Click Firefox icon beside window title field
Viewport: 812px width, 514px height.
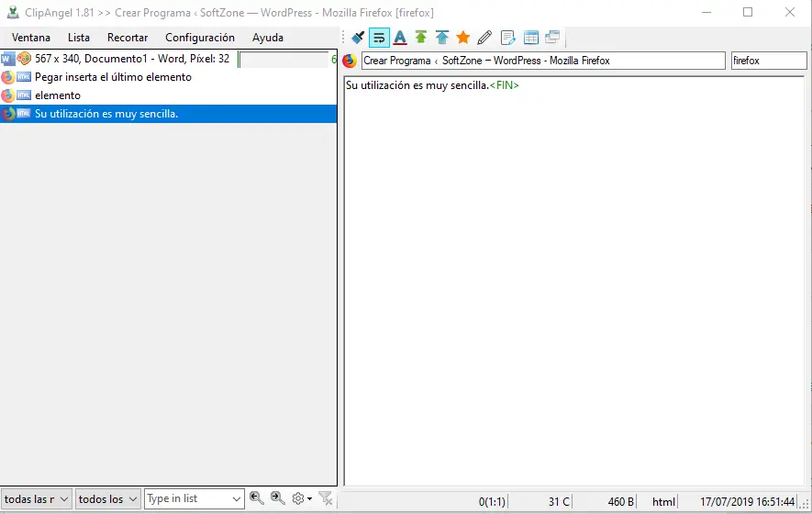coord(350,61)
